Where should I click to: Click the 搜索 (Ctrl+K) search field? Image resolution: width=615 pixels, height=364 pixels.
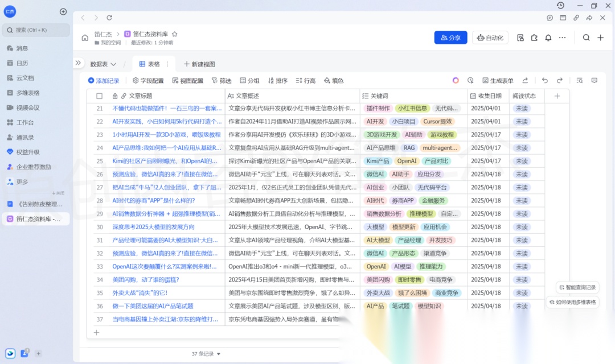point(36,30)
